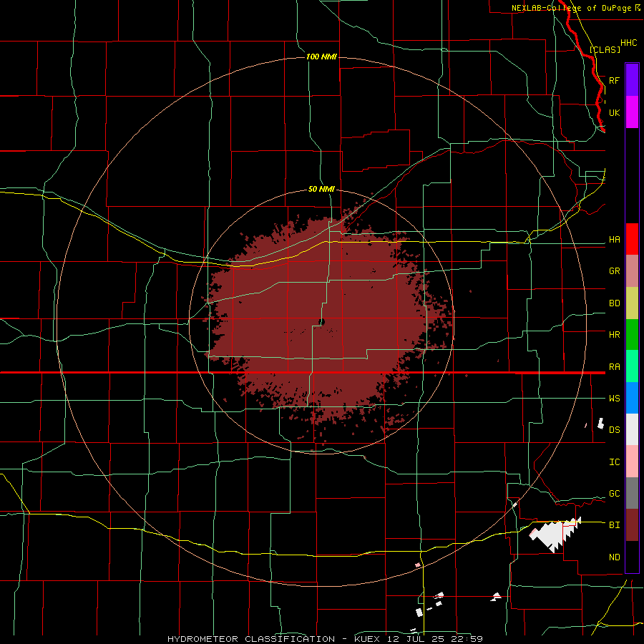
Task: Click the DS white legend swatch
Action: (632, 429)
